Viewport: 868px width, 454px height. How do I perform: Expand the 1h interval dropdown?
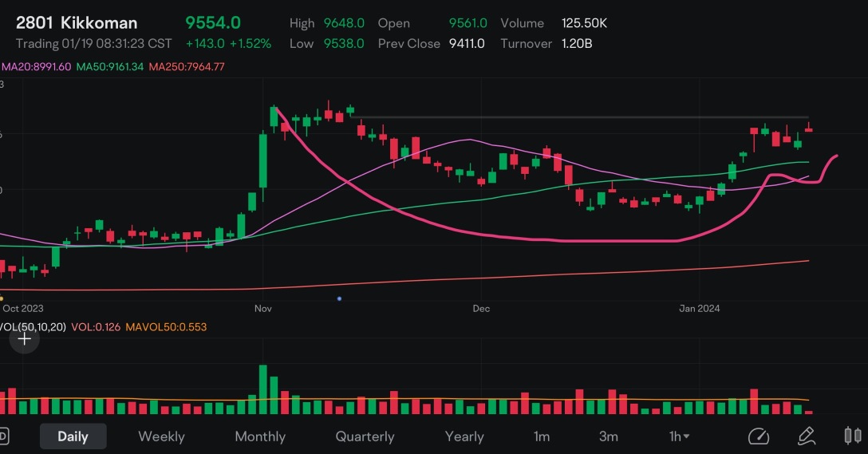tap(679, 436)
